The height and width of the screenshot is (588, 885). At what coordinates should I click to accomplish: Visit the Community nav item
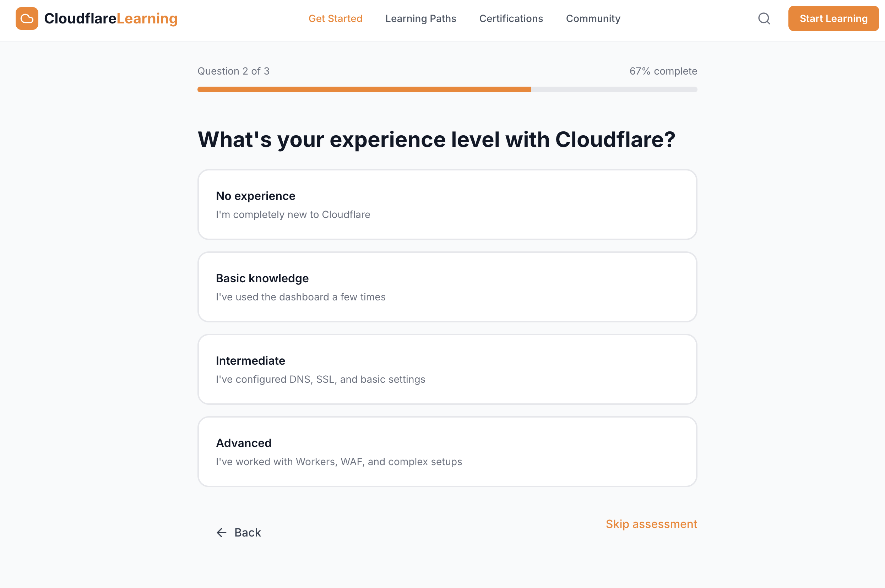pos(593,18)
